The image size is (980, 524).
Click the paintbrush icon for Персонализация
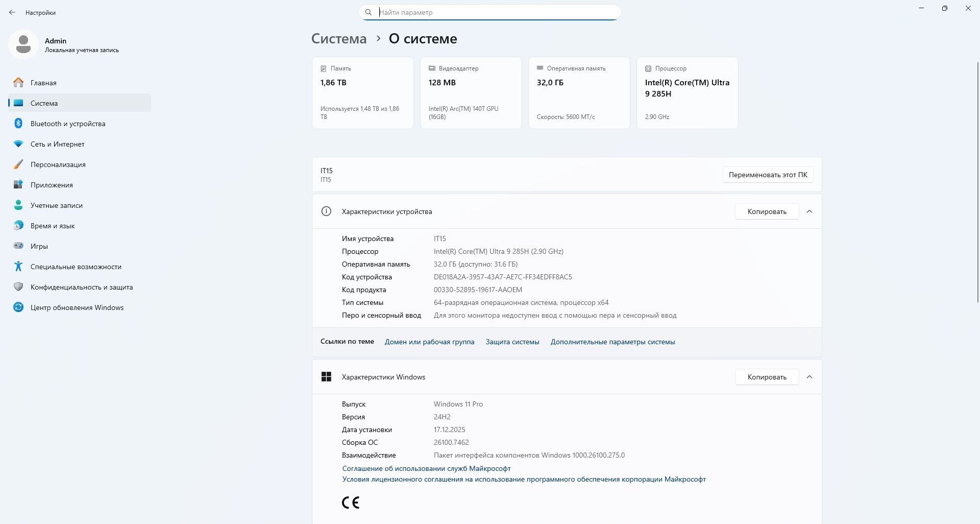pyautogui.click(x=18, y=164)
